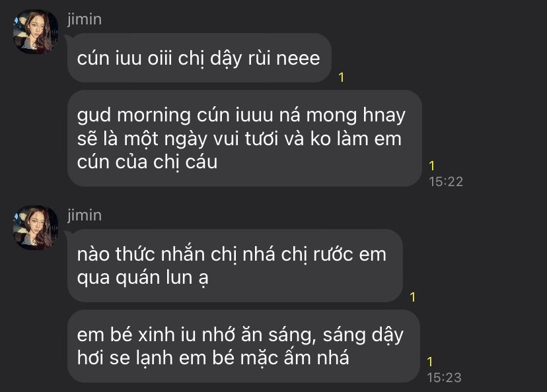The image size is (547, 392).
Task: Select the 'cún iuu oiii chị dậy' message bubble
Action: [200, 58]
